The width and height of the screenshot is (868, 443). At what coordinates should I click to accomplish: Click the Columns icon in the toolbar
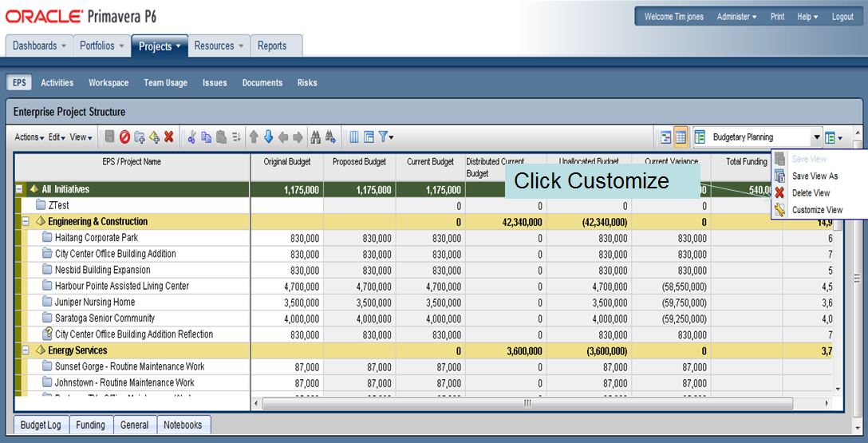click(x=354, y=136)
